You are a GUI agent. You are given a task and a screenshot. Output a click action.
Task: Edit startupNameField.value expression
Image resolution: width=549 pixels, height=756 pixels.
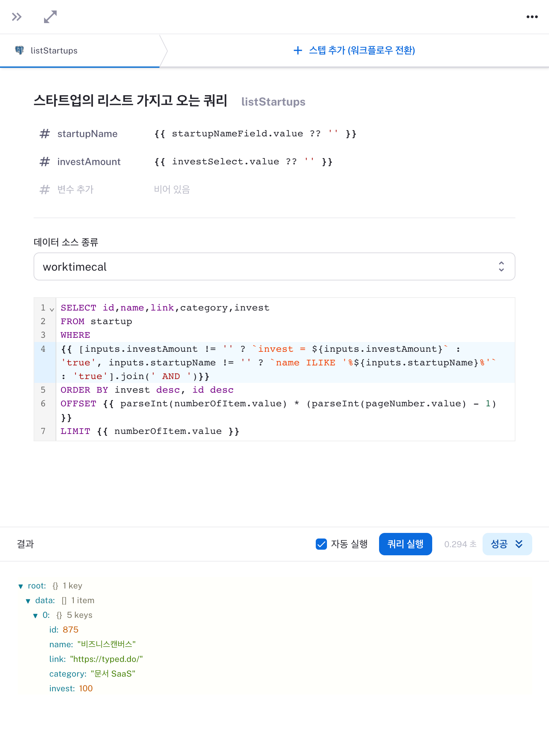255,134
